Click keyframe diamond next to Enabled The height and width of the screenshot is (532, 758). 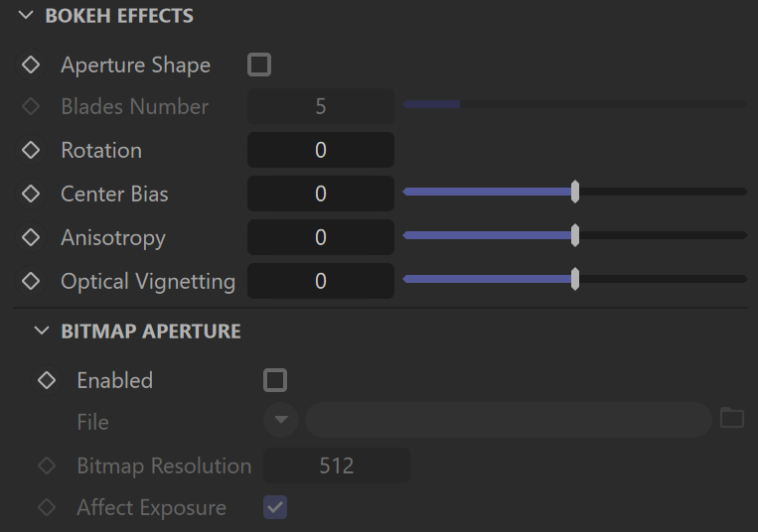point(47,380)
